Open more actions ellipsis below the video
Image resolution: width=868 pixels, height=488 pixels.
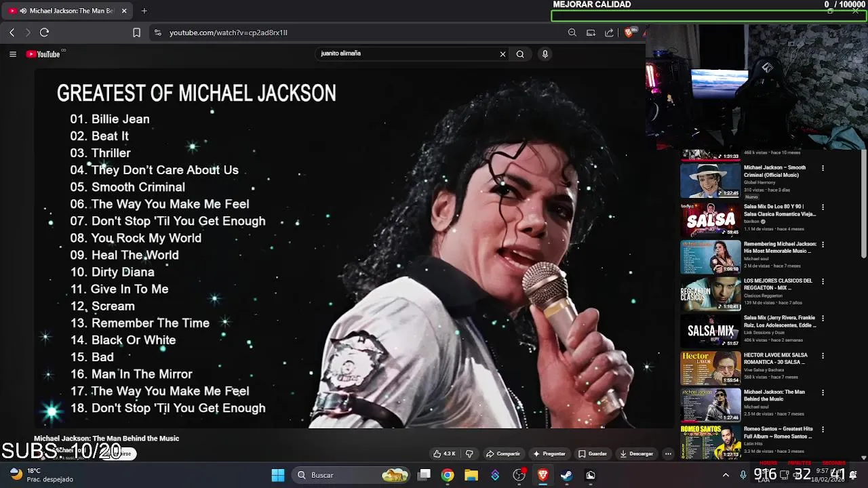(668, 453)
